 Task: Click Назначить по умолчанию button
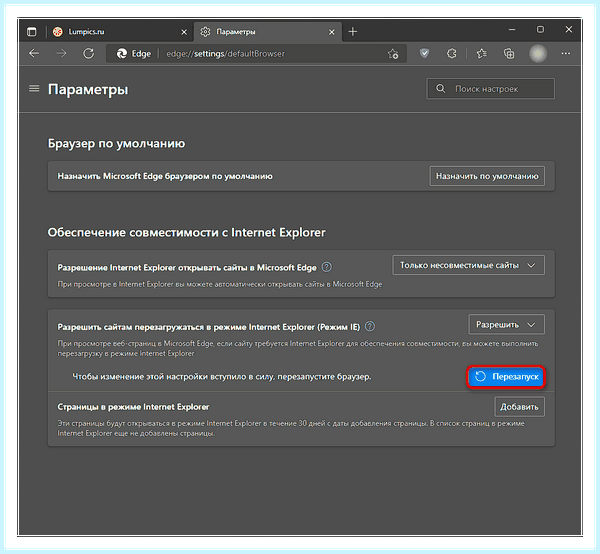pos(487,176)
